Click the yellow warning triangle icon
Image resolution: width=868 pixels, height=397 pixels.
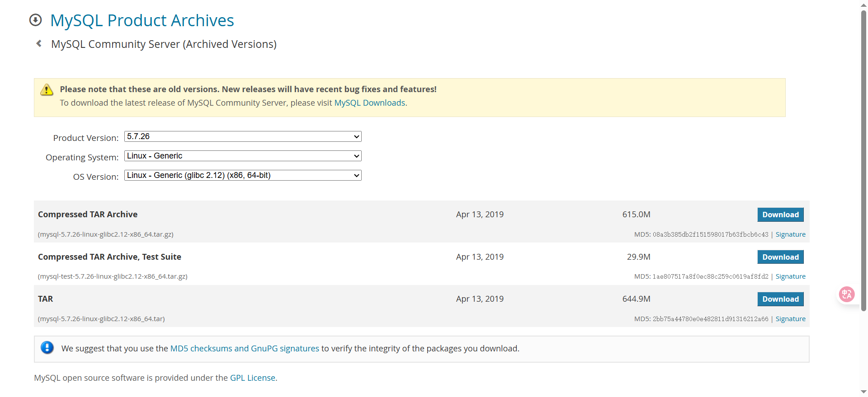pos(47,90)
